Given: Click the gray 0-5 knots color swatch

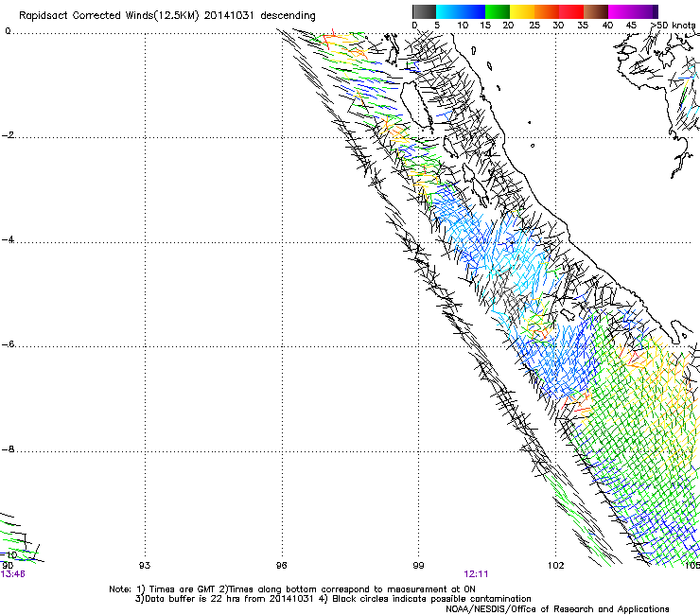Looking at the screenshot, I should pyautogui.click(x=424, y=11).
